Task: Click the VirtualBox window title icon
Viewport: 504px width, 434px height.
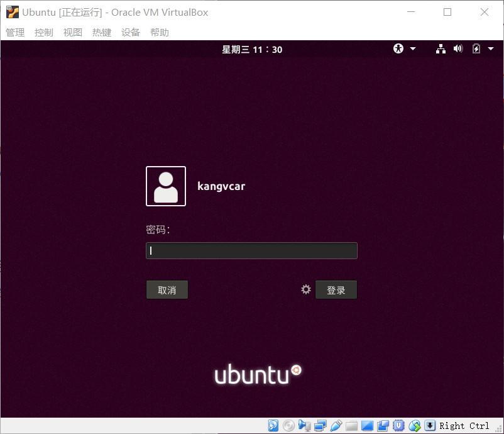Action: 13,12
